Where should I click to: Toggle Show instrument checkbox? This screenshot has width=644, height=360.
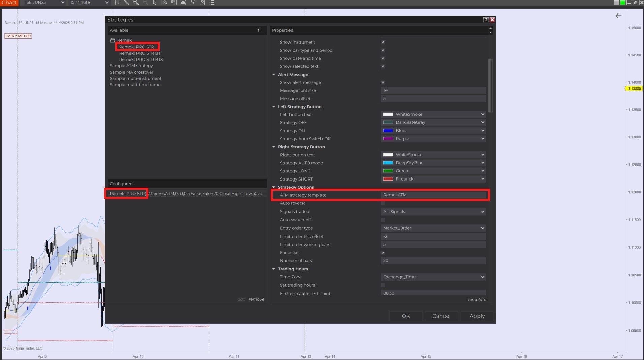[x=383, y=42]
